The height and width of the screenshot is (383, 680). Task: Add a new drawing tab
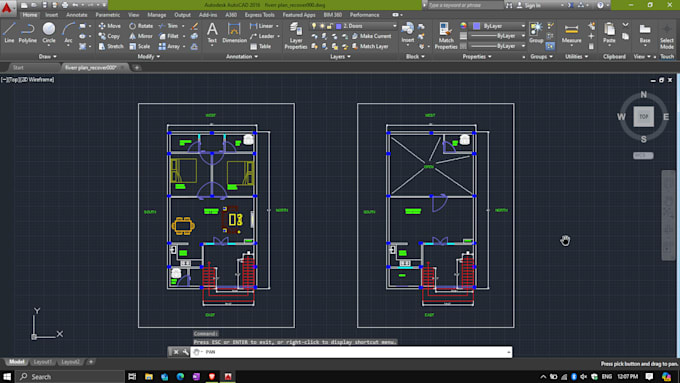click(137, 68)
